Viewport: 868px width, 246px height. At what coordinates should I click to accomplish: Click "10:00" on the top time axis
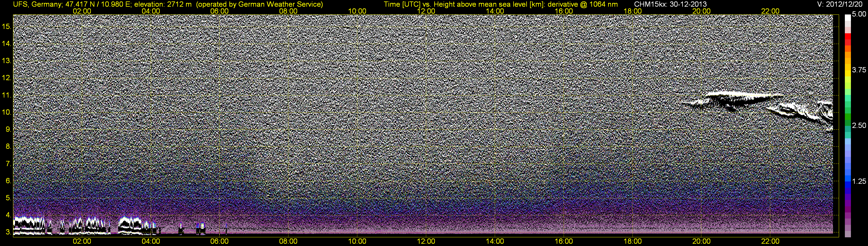coord(357,11)
